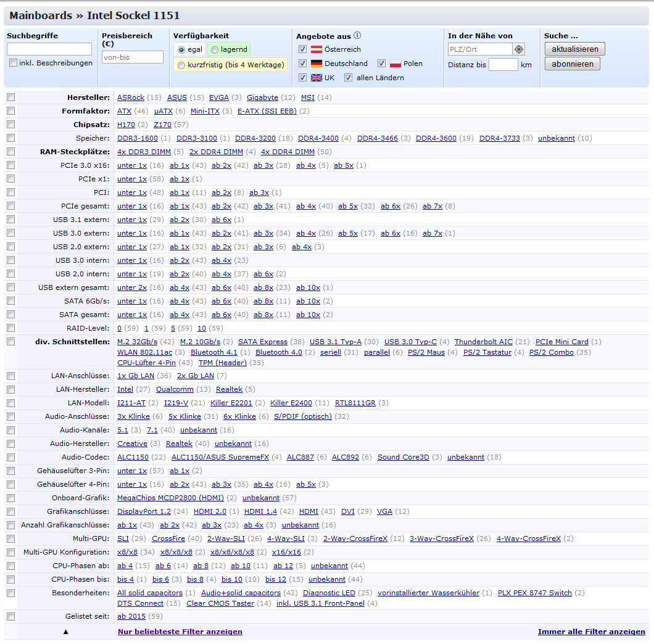Tick the checkbox in the Gelistet seit row
Viewport: 654px width, 644px height.
click(11, 616)
